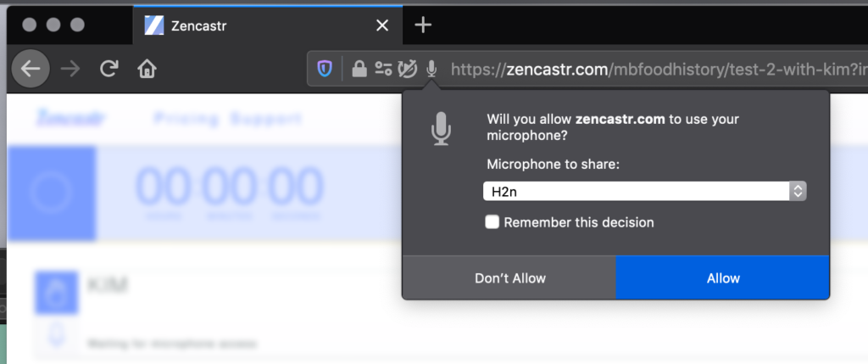
Task: Open the tracking protection shield icon
Action: pyautogui.click(x=325, y=69)
